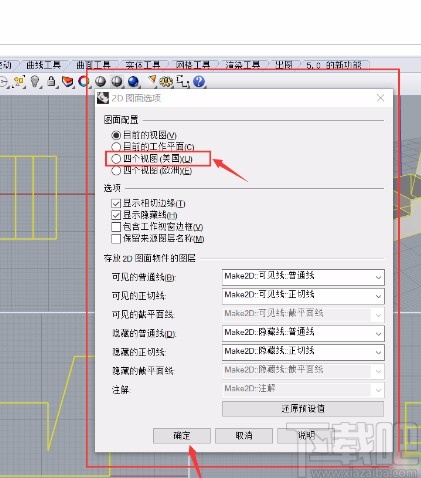
Task: Click the 确定 button
Action: pos(182,436)
